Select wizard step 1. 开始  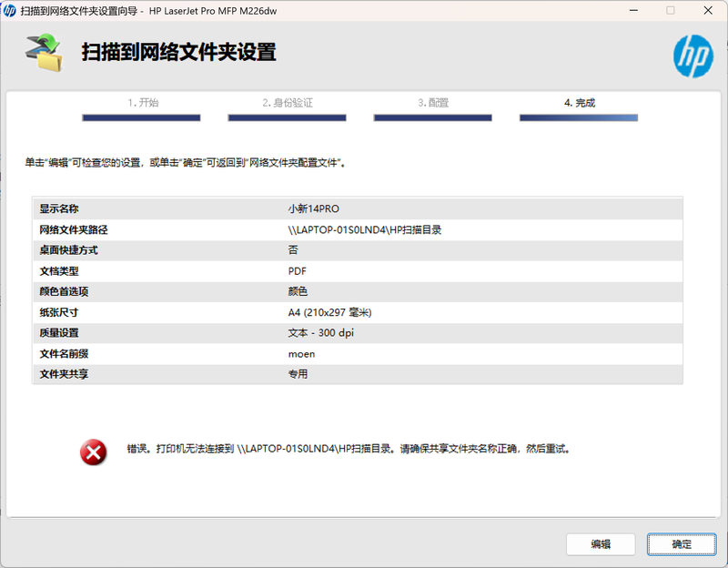point(143,103)
